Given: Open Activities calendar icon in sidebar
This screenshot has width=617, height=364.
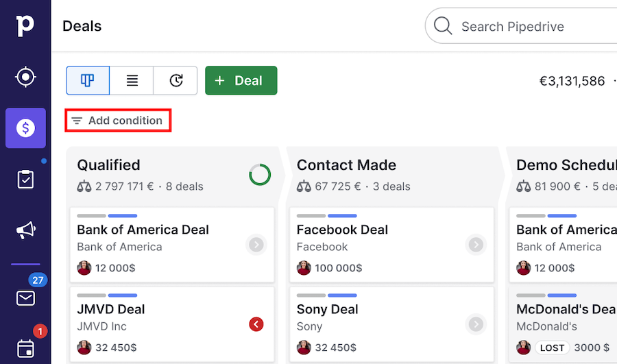Looking at the screenshot, I should pyautogui.click(x=25, y=348).
